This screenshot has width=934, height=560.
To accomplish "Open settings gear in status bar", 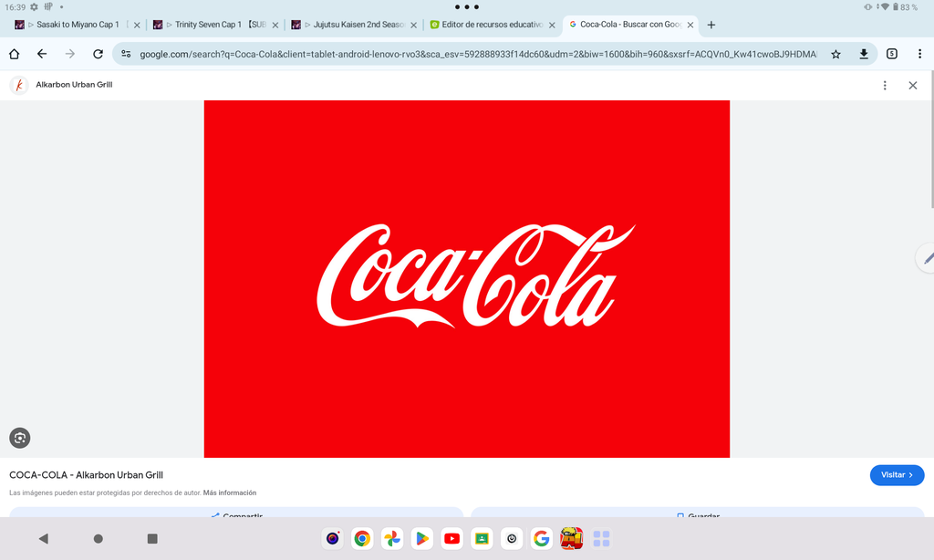I will (34, 7).
